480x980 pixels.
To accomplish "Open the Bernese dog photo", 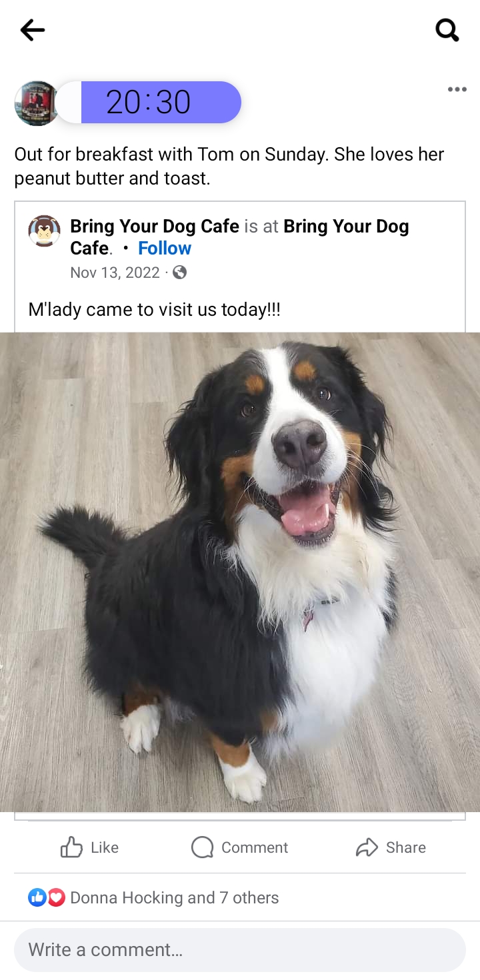I will tap(240, 572).
